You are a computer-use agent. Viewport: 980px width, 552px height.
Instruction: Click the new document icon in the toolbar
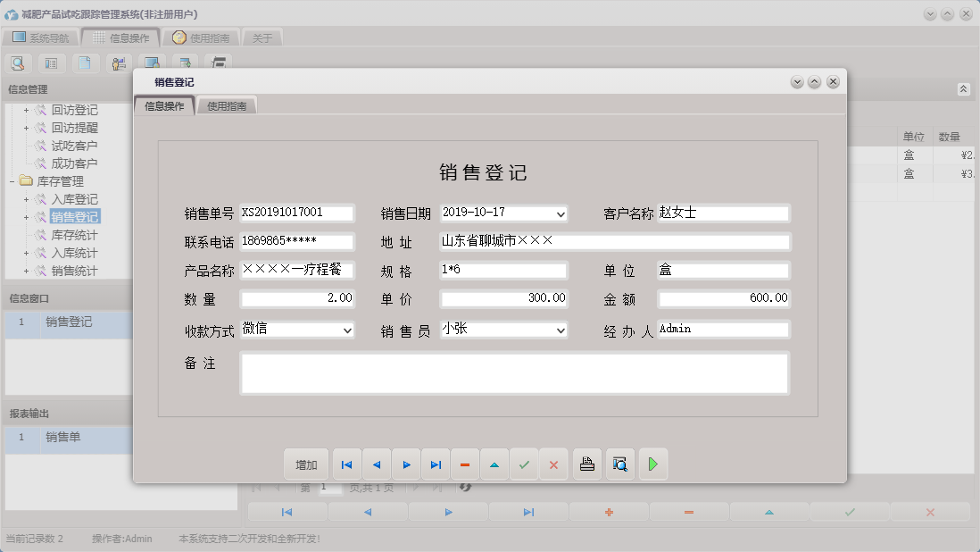[x=85, y=63]
